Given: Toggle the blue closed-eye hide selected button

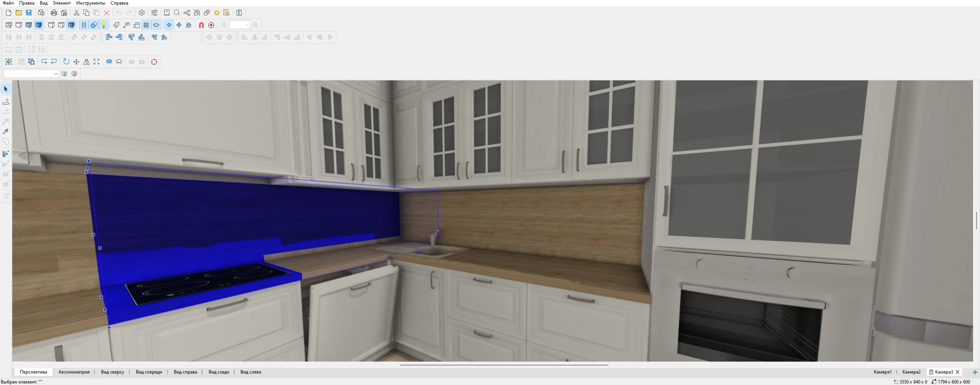Looking at the screenshot, I should pos(109,62).
